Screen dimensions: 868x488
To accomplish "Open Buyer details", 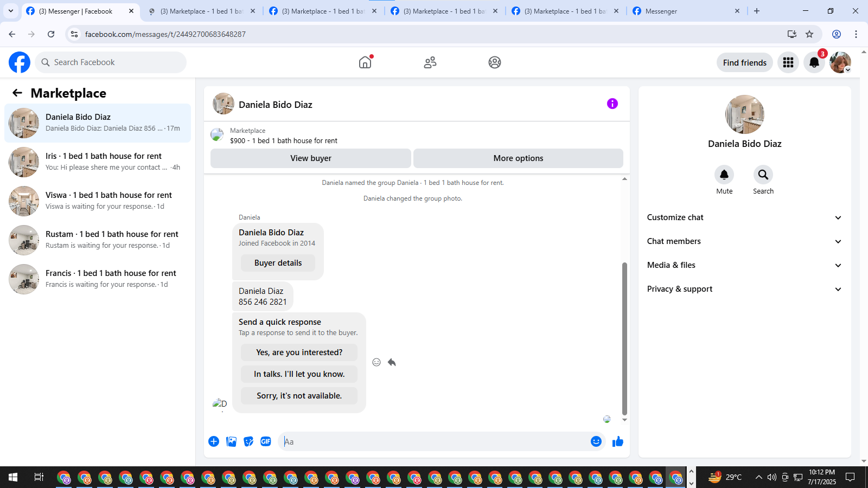I will [278, 263].
